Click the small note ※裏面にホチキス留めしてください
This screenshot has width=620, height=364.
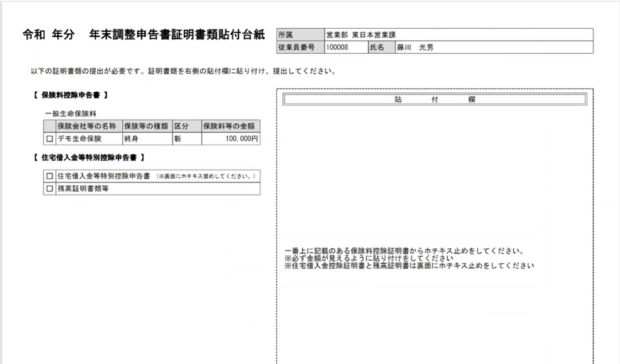(207, 176)
